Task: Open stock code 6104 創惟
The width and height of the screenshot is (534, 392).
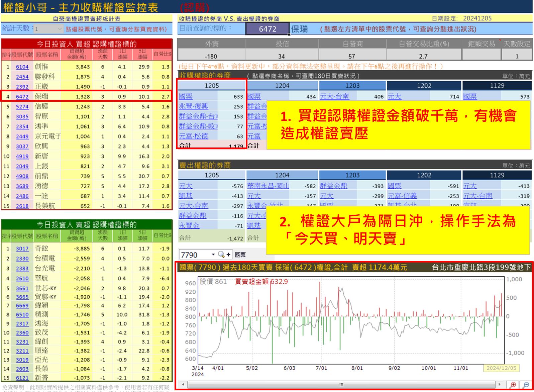Action: 22,67
